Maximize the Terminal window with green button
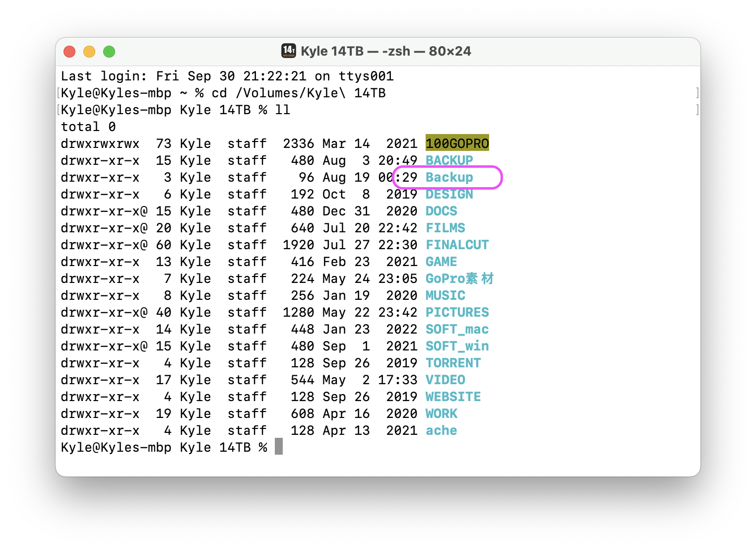 109,52
